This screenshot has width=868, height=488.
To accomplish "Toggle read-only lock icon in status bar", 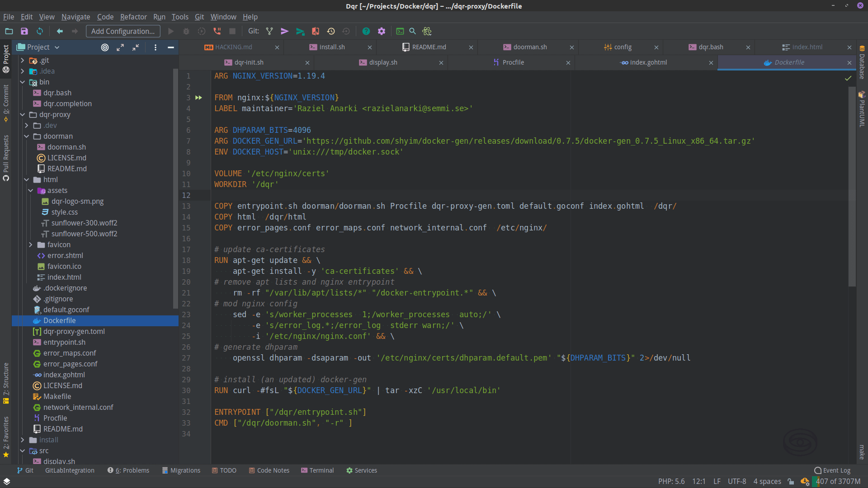I will point(791,481).
